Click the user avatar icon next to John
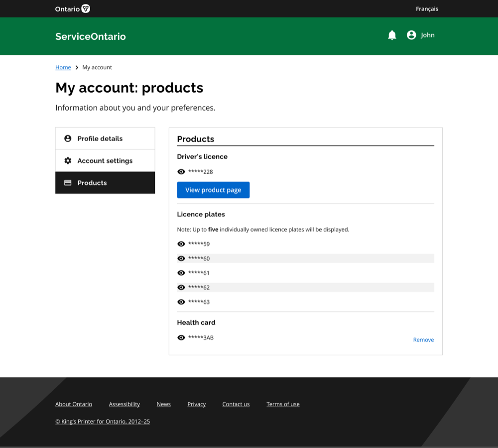This screenshot has height=448, width=498. (x=411, y=35)
